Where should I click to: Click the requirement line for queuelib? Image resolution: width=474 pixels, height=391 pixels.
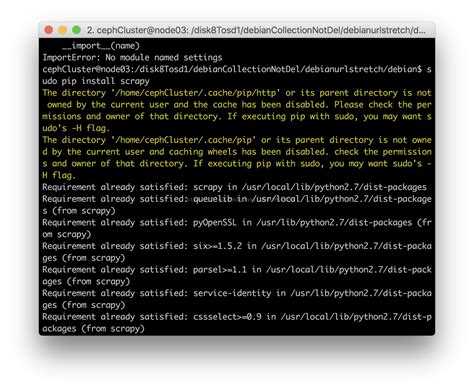click(x=237, y=199)
